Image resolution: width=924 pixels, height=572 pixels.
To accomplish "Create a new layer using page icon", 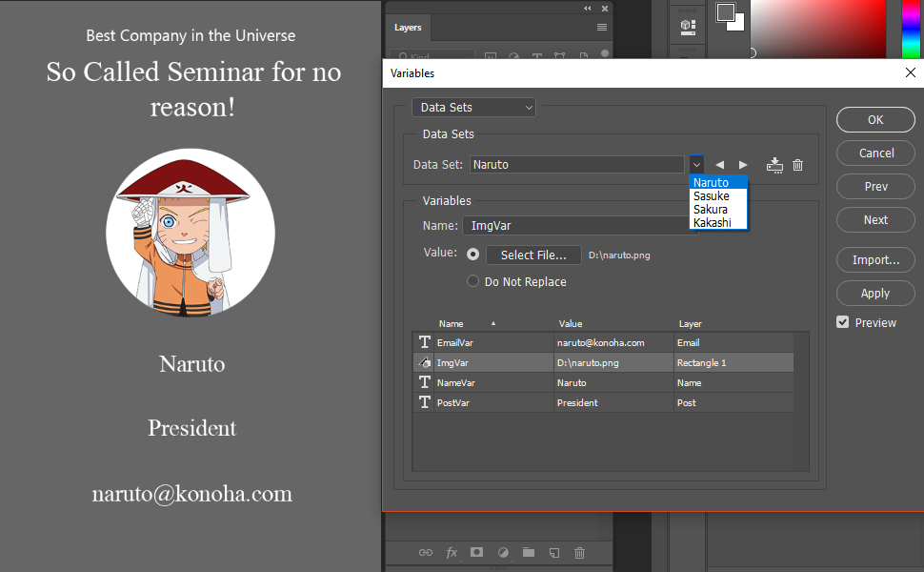I will [554, 553].
